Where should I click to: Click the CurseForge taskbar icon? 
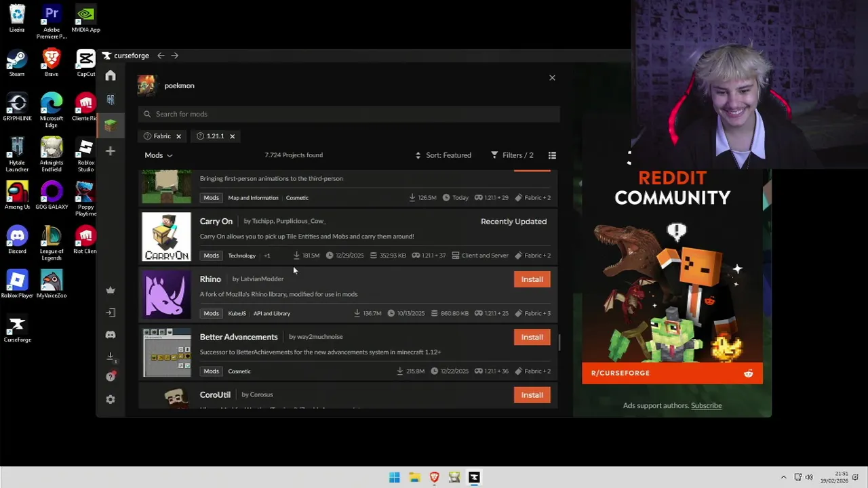[474, 477]
